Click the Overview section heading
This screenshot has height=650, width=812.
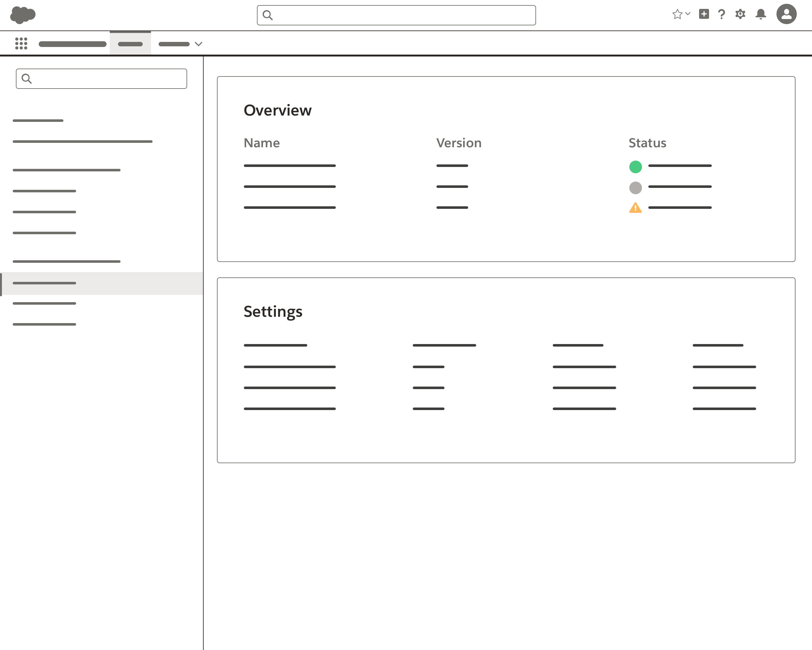point(278,110)
